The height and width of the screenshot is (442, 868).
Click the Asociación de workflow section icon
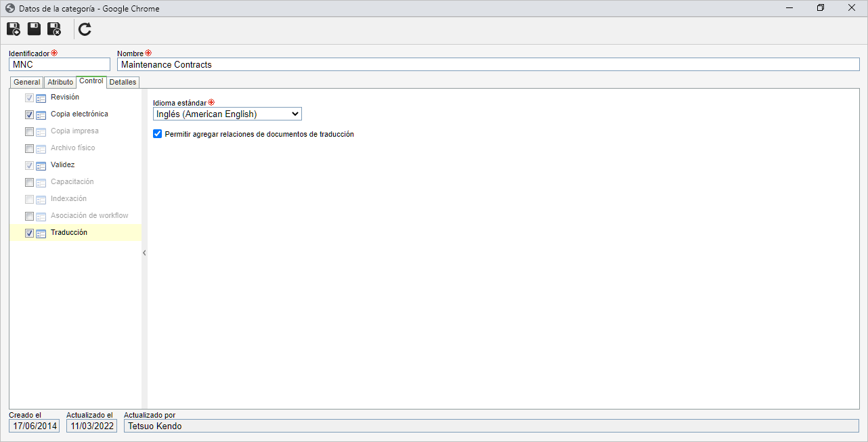click(x=41, y=216)
